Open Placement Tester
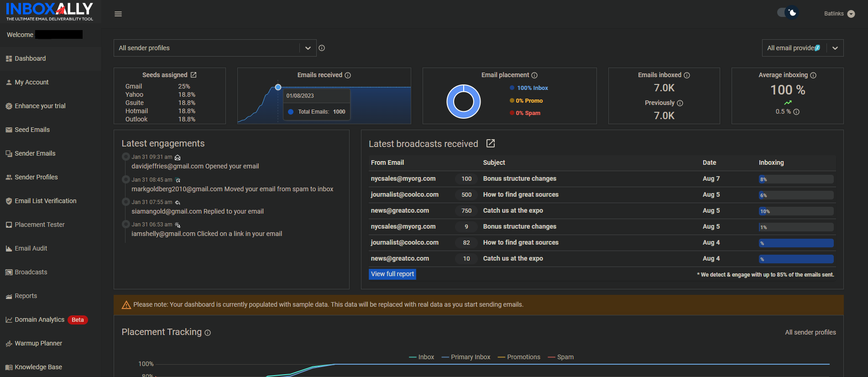Viewport: 868px width, 377px height. [x=51, y=225]
